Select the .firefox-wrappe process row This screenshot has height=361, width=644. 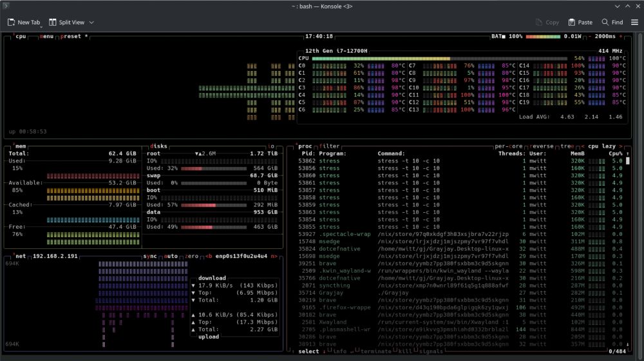point(460,307)
